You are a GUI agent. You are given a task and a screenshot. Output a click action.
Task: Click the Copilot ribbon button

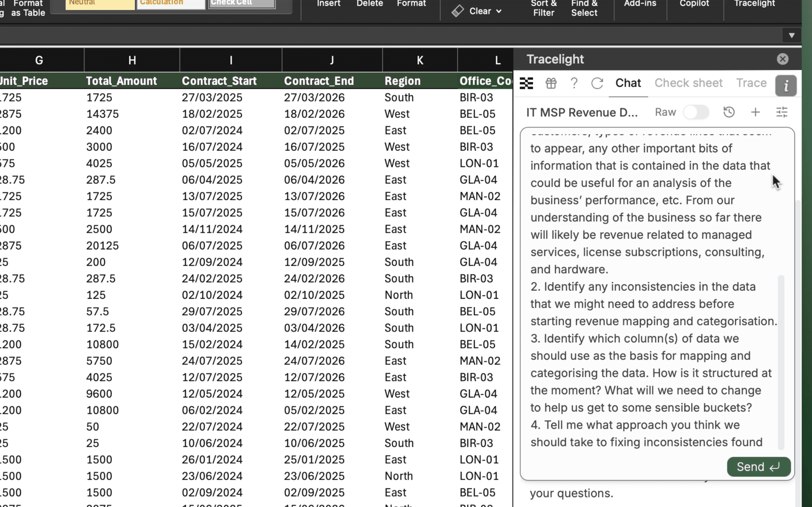694,4
